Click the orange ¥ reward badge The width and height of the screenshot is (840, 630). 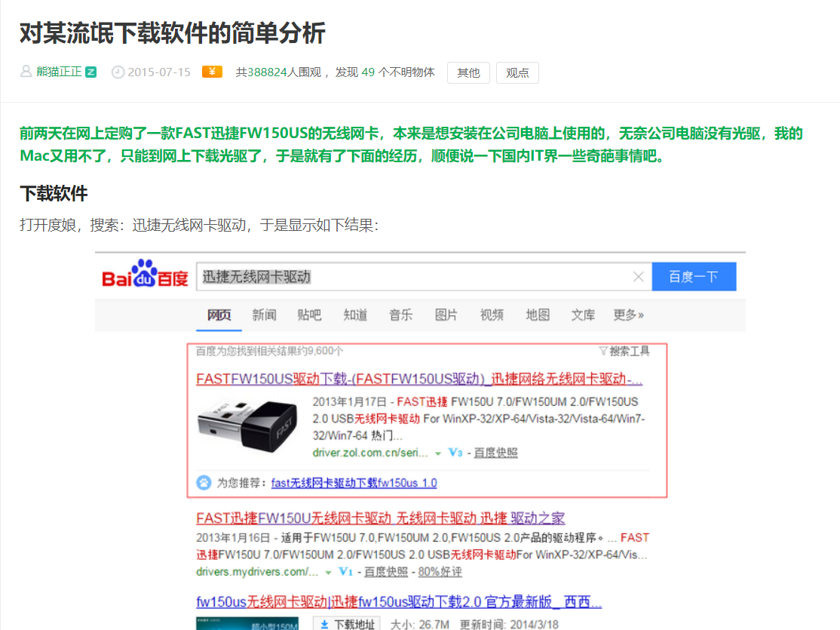(x=212, y=72)
